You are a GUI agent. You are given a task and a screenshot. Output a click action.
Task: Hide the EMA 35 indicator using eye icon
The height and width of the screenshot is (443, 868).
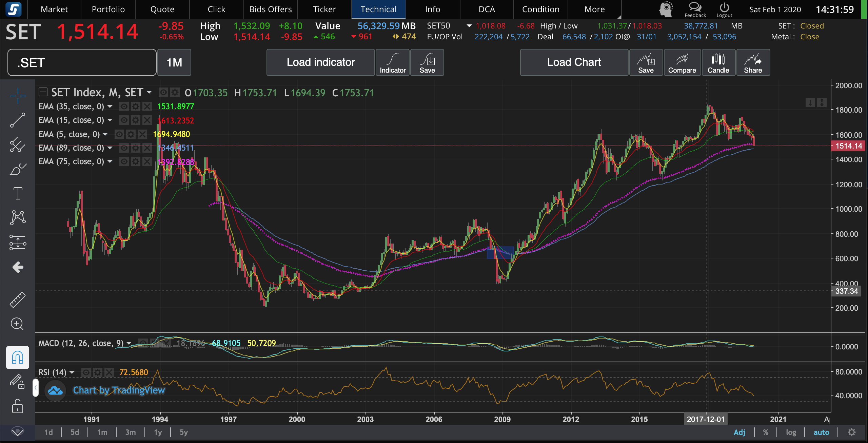point(124,107)
